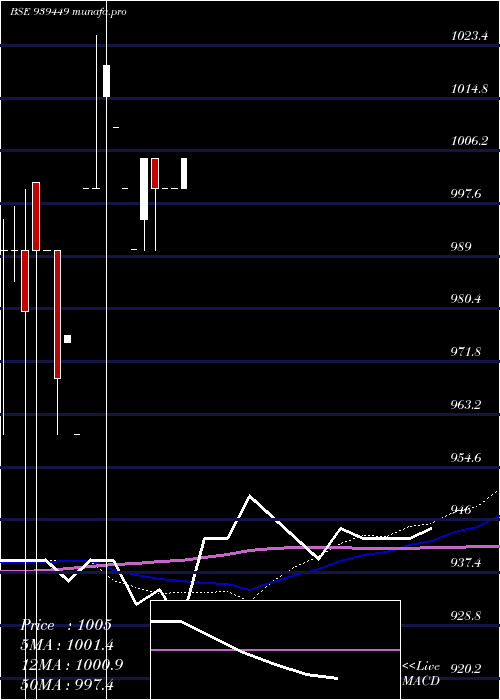Click the 1023.4 price axis label
The width and height of the screenshot is (500, 700).
[469, 36]
